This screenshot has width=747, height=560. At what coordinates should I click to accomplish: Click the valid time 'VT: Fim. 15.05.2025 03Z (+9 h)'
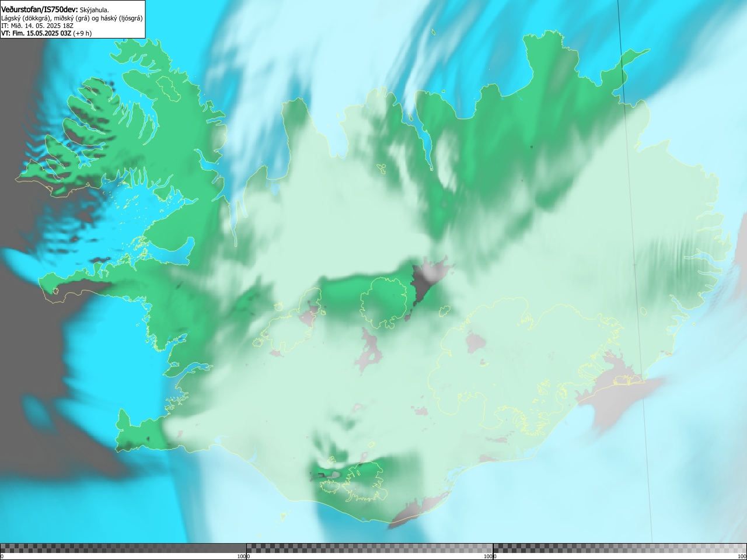(46, 33)
